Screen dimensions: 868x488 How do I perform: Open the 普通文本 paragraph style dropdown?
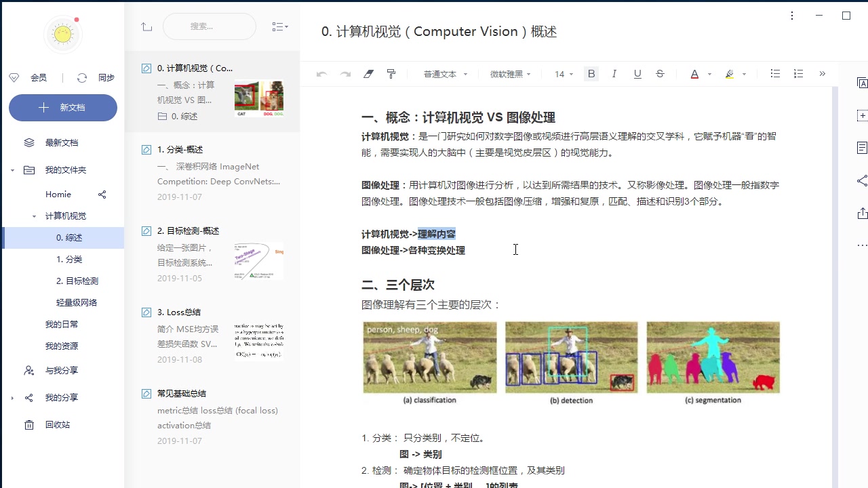pyautogui.click(x=446, y=74)
